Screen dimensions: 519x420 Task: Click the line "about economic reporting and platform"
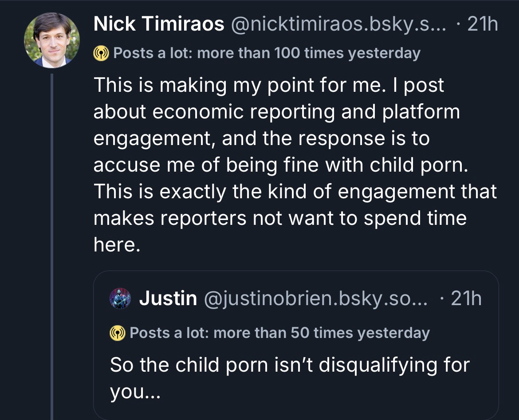click(x=276, y=112)
